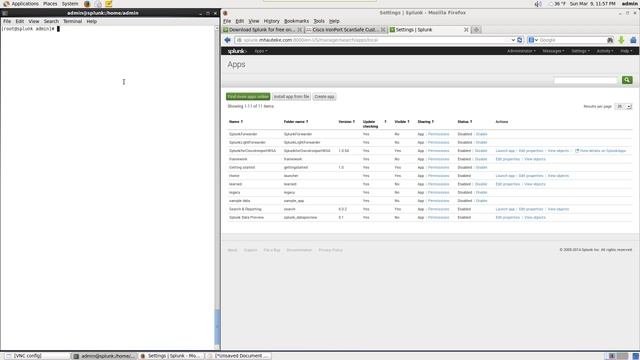Open a new tab with the plus button
This screenshot has width=640, height=360.
[x=476, y=30]
